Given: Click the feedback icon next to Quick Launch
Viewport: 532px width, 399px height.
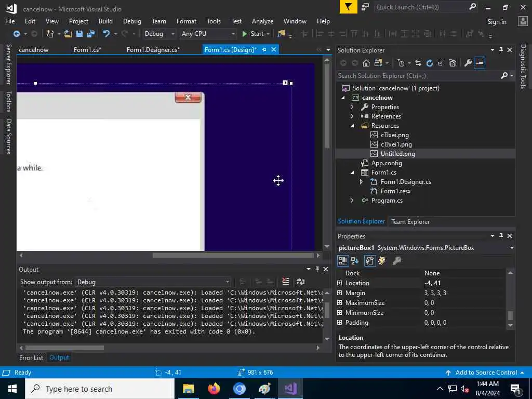Looking at the screenshot, I should 365,7.
